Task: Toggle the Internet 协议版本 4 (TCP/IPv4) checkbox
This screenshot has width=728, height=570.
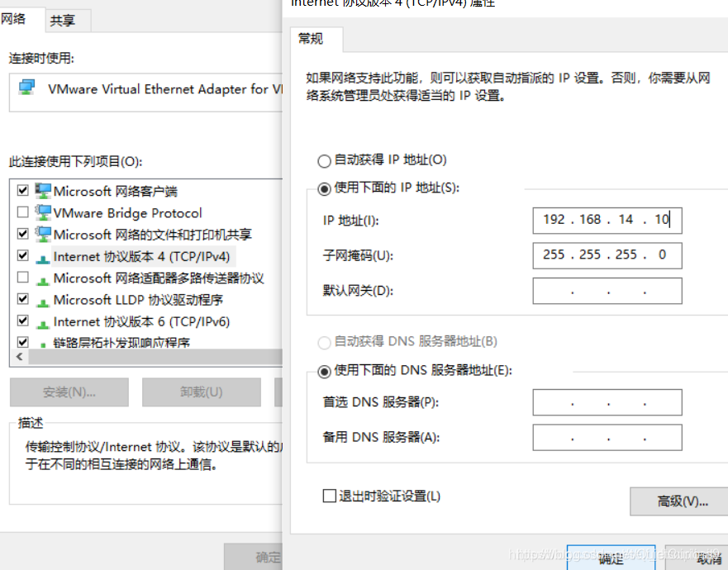Action: click(x=22, y=255)
